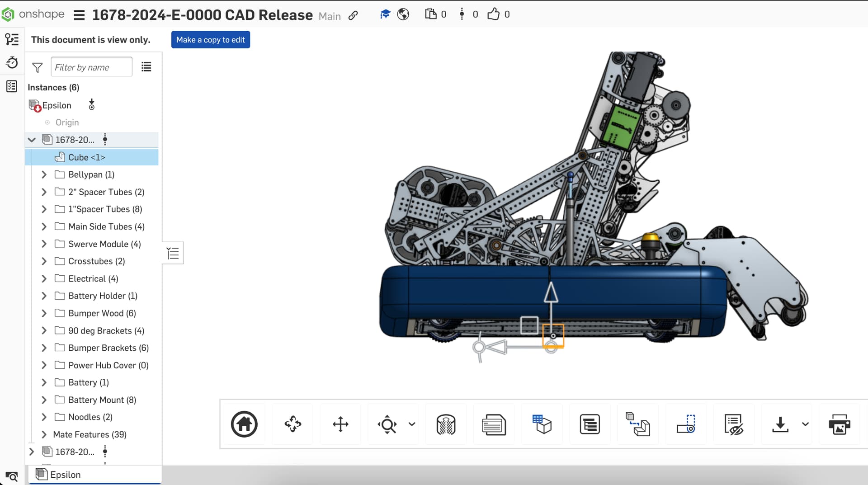868x485 pixels.
Task: Click the zoom to fit icon
Action: point(387,424)
